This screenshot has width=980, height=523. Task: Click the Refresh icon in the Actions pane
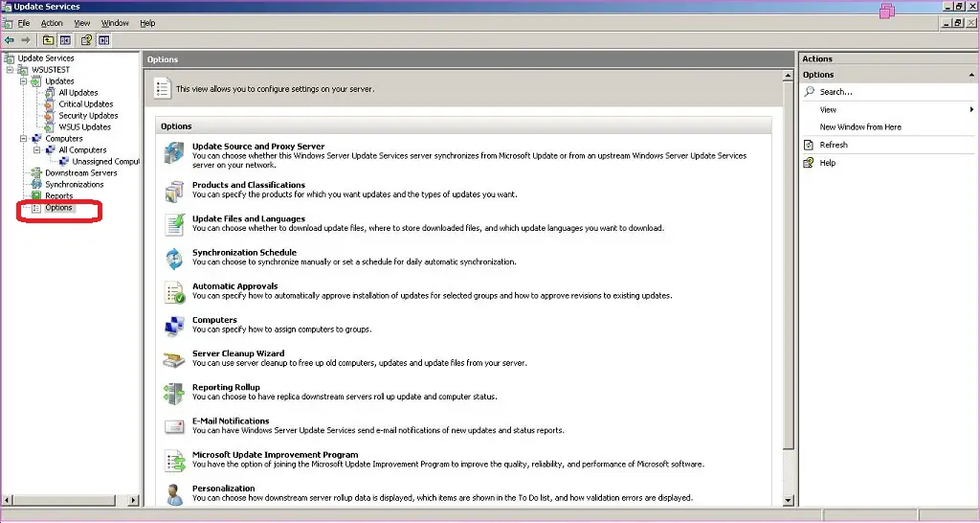[x=808, y=145]
